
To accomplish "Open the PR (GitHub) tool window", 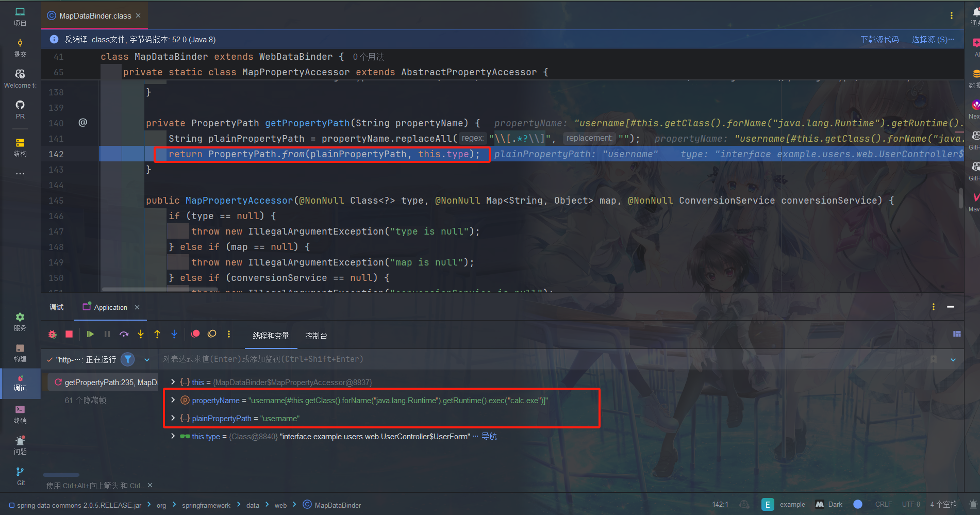I will tap(20, 110).
